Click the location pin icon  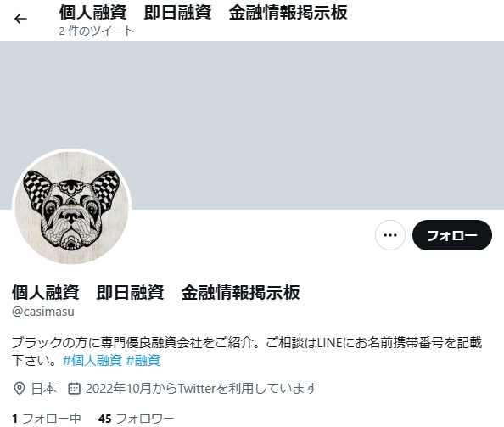pos(20,389)
